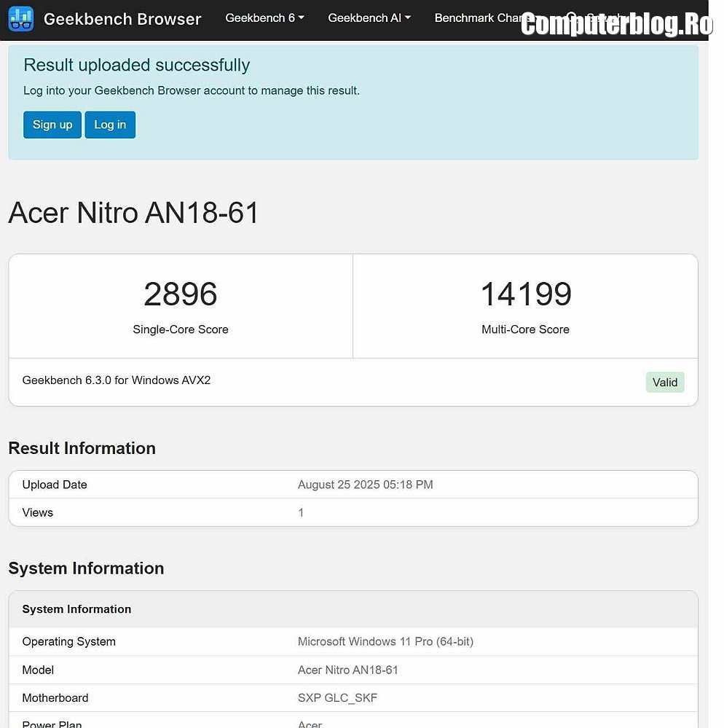
Task: Click the Multi-Core Score label
Action: (x=525, y=329)
